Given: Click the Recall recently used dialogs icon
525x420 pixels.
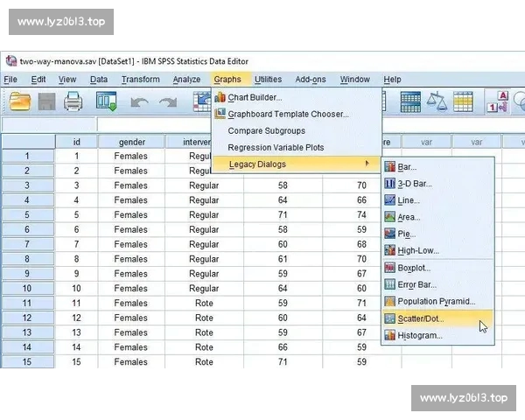Looking at the screenshot, I should [x=107, y=102].
